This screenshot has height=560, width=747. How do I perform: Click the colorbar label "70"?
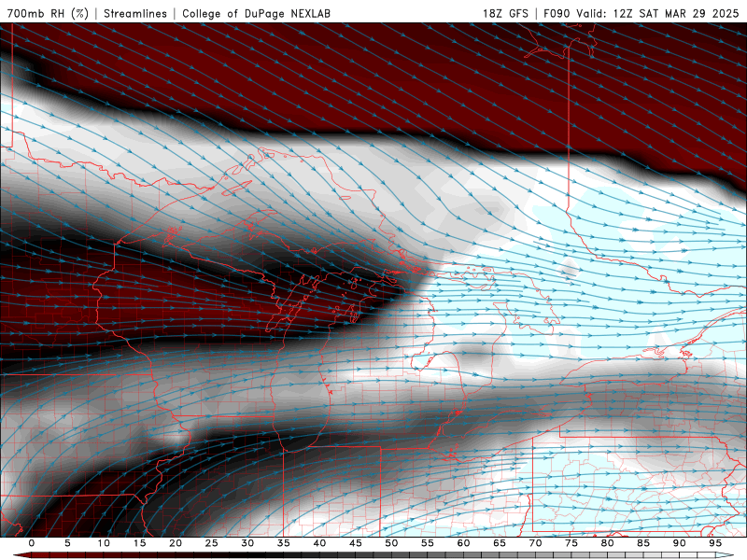[x=535, y=543]
